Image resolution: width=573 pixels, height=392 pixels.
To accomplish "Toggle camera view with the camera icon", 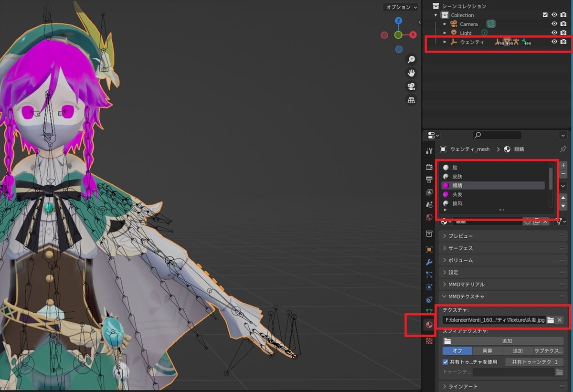I will pos(411,86).
